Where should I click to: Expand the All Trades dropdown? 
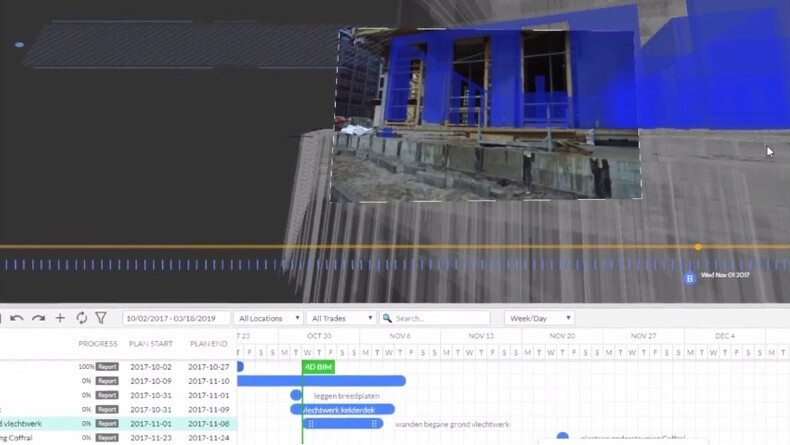342,318
